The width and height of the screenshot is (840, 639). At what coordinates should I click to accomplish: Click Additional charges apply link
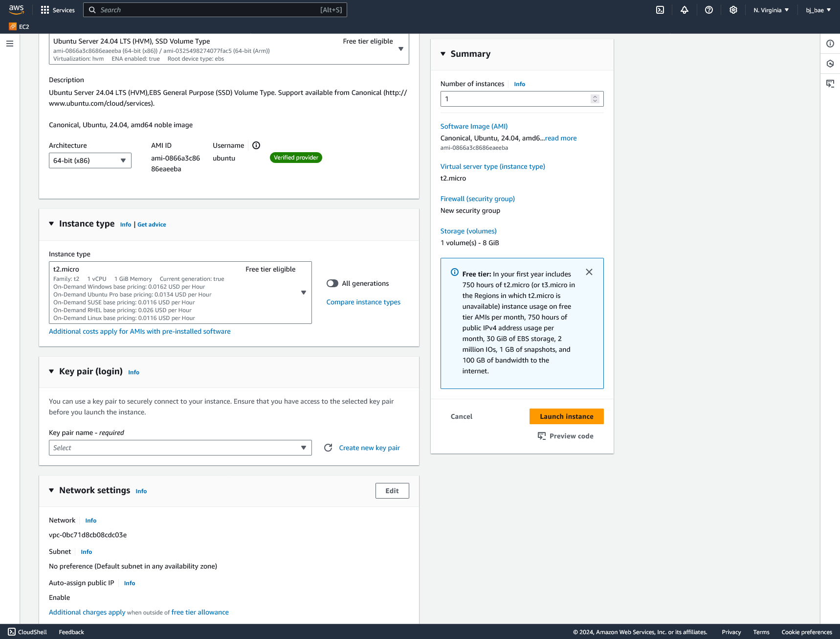[87, 612]
